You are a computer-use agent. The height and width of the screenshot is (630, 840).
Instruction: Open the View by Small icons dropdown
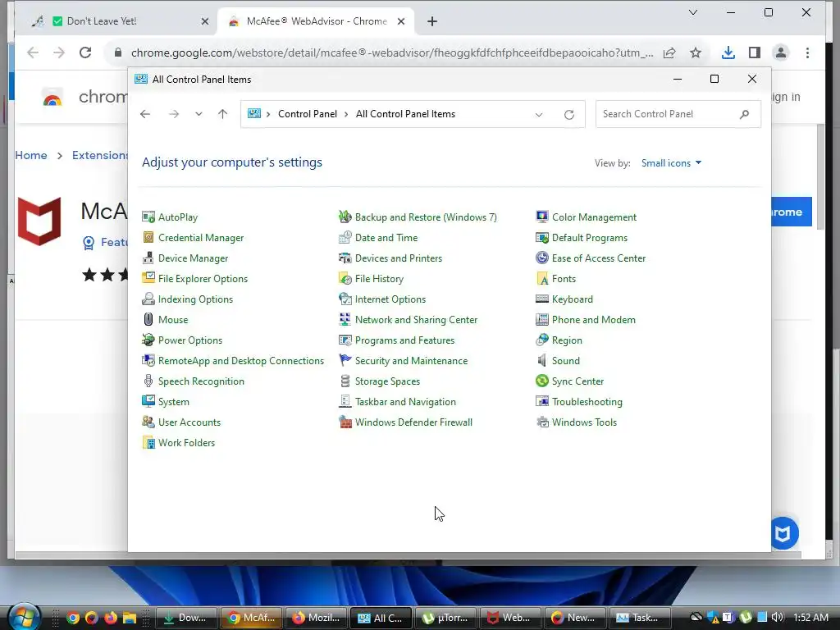(x=671, y=163)
